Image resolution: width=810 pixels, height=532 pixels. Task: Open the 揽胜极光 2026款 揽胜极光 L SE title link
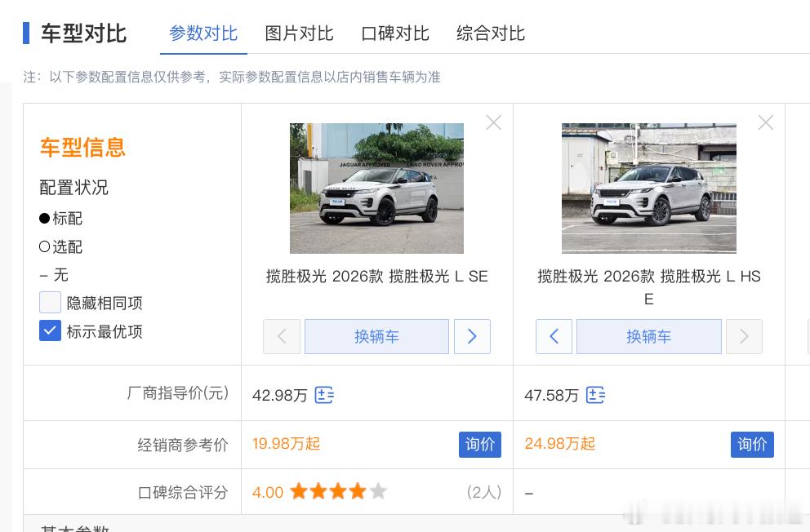tap(376, 277)
